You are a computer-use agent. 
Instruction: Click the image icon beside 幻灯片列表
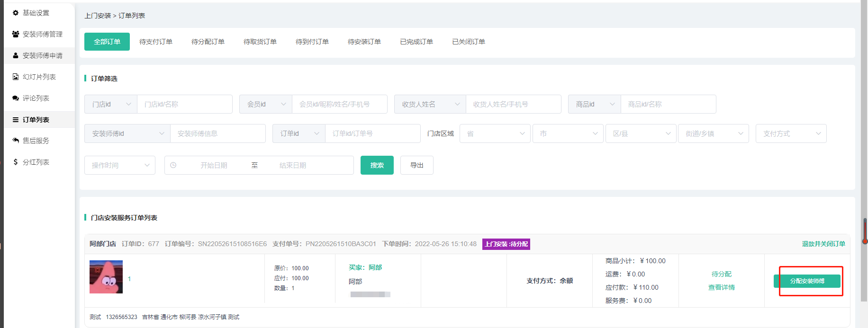[16, 77]
